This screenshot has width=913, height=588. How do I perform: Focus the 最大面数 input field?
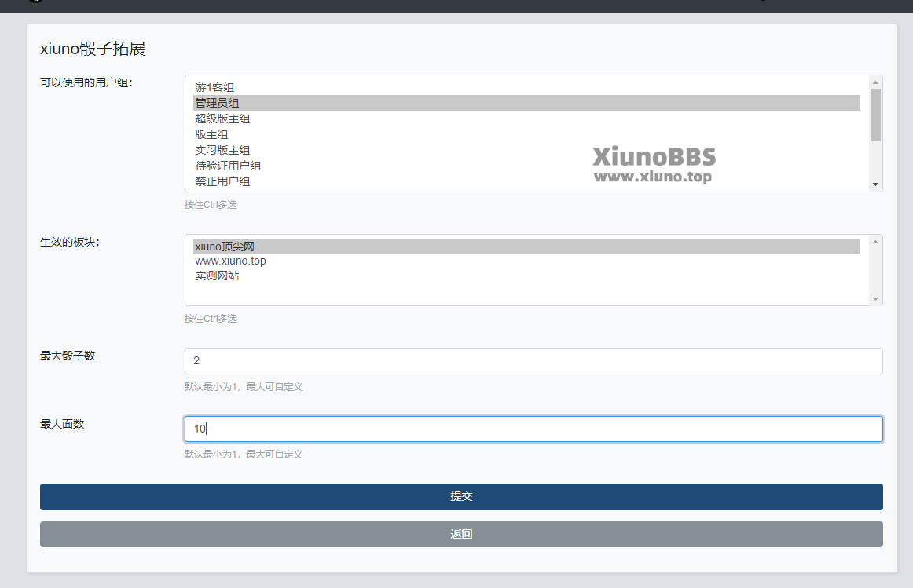click(533, 429)
